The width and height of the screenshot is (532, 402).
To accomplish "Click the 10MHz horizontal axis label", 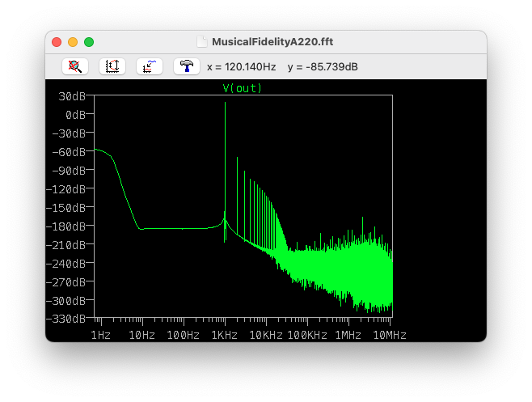I will point(390,336).
